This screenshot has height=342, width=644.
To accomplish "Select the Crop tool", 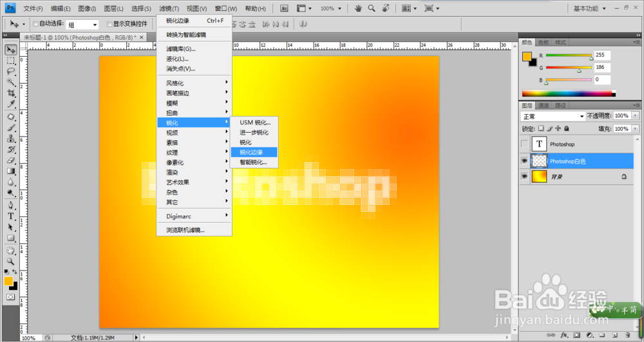I will click(11, 93).
